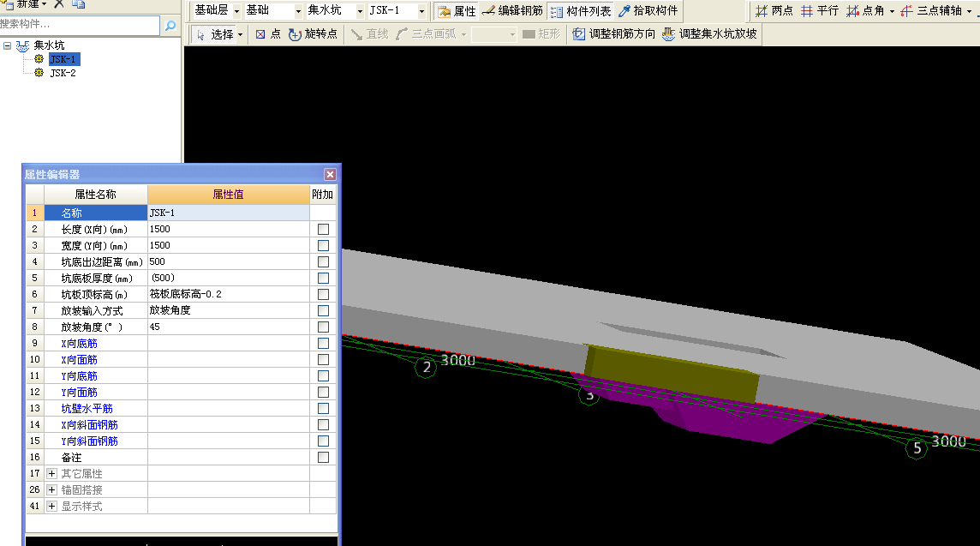Toggle 附加 checkbox for 备注
980x546 pixels.
pyautogui.click(x=323, y=457)
